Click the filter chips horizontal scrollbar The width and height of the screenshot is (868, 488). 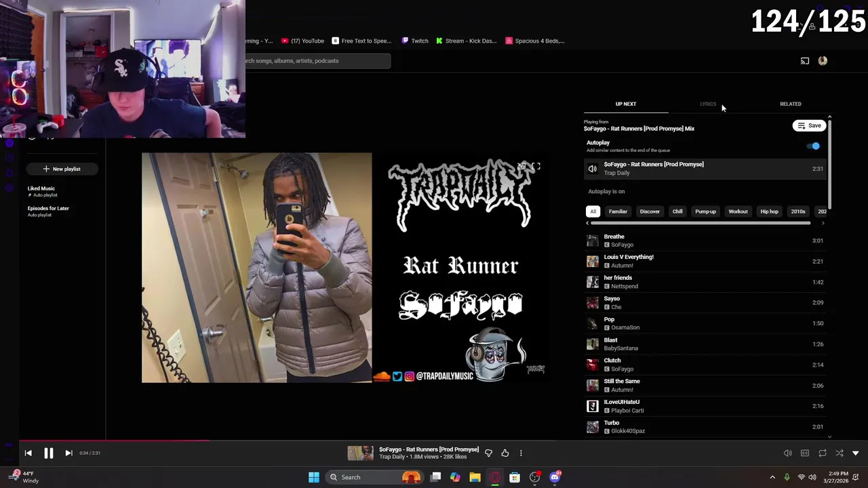click(x=701, y=223)
